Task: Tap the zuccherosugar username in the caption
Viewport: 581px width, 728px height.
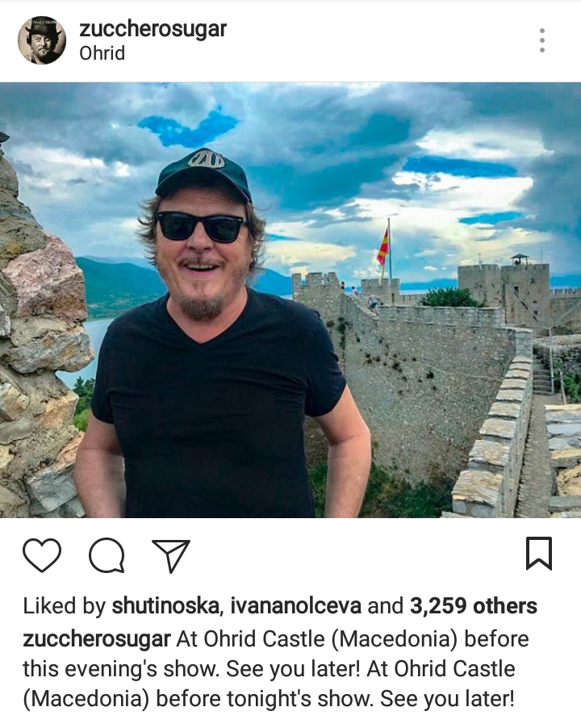Action: [97, 639]
